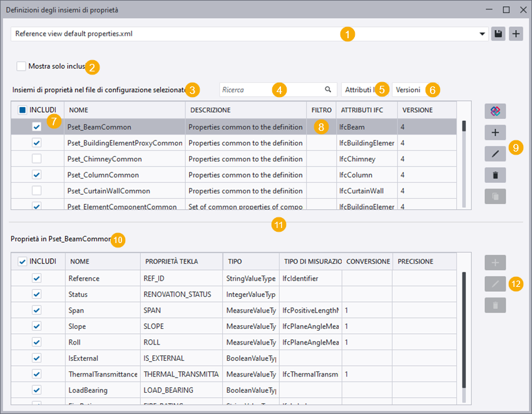Sort by the DESCRIZIONE column header
Screen dimensions: 532x414
[x=245, y=110]
